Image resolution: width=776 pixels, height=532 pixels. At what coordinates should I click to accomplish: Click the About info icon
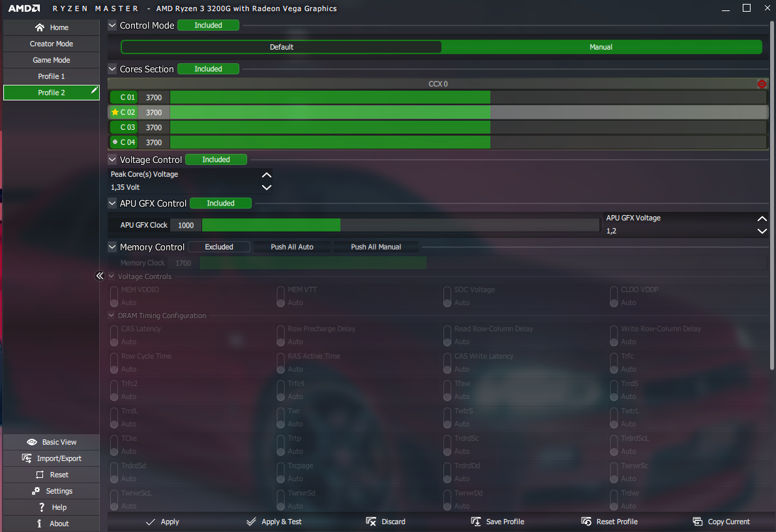[40, 524]
